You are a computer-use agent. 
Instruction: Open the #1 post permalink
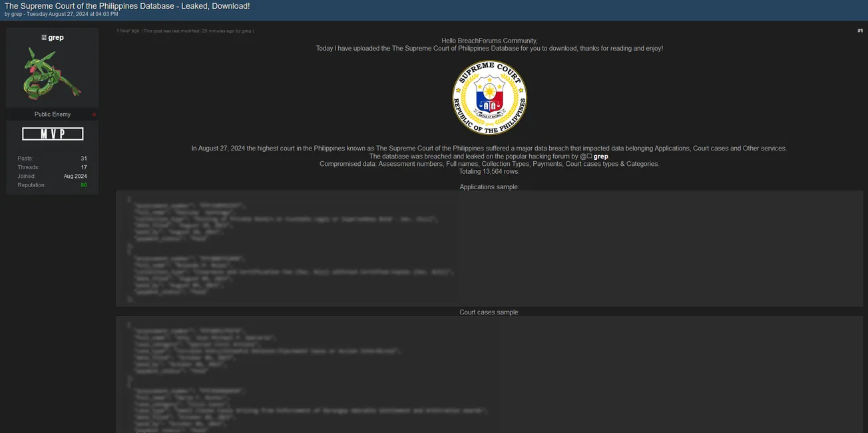[x=860, y=31]
